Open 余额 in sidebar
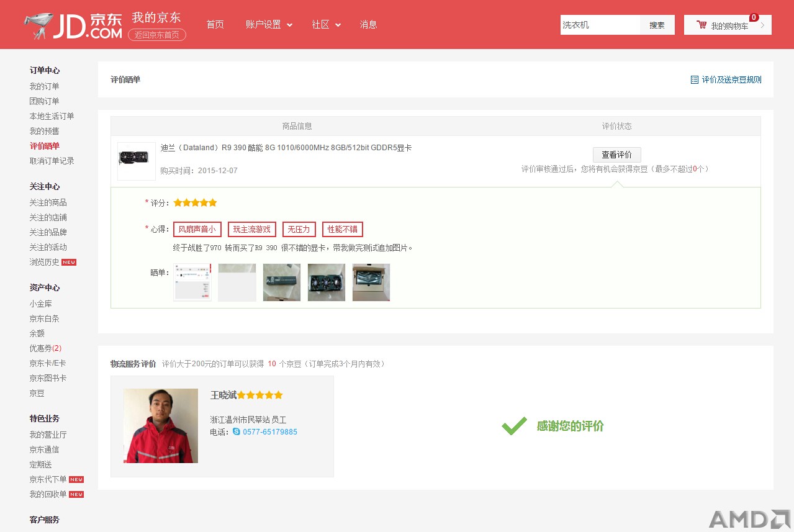794x532 pixels. coord(37,333)
